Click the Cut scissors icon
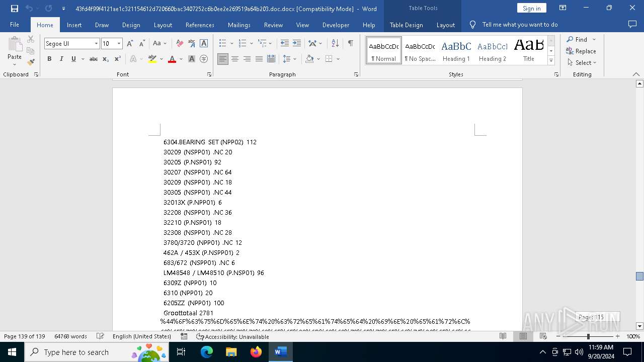 click(31, 39)
